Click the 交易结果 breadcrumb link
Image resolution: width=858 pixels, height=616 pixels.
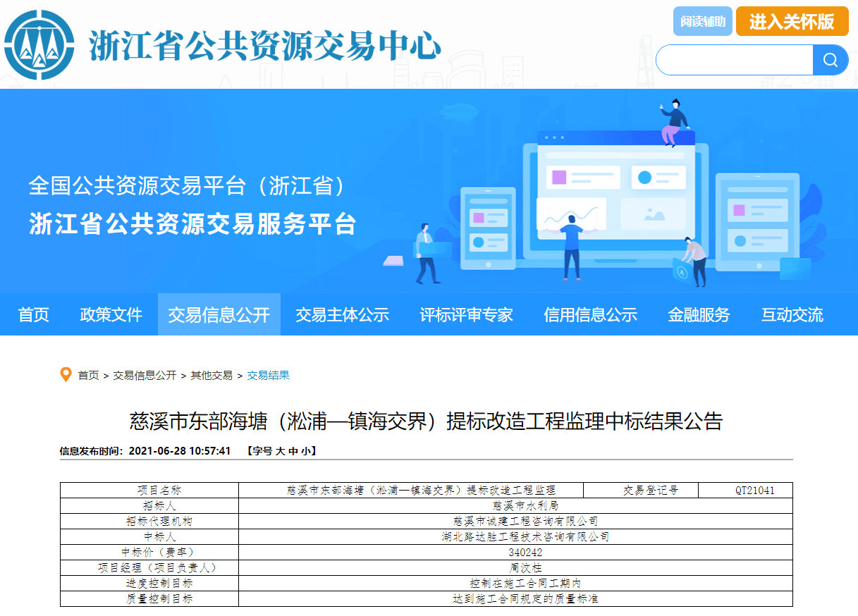click(x=268, y=376)
